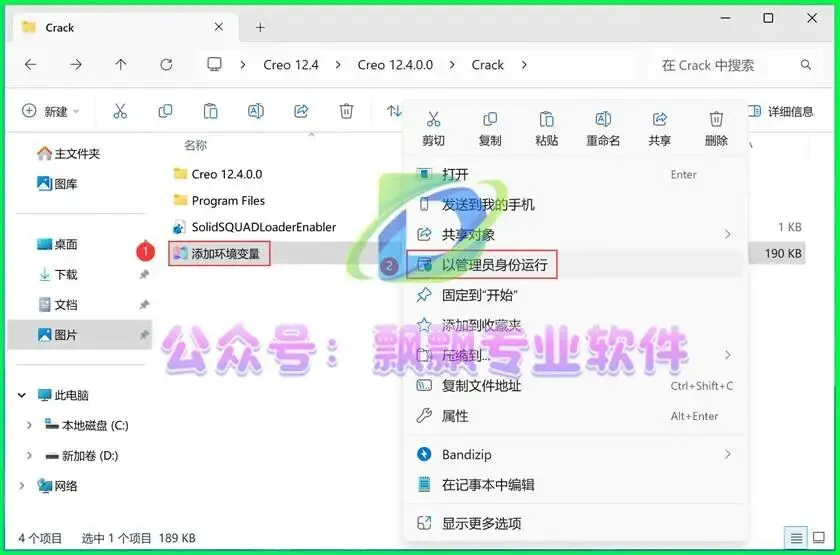This screenshot has height=555, width=840.
Task: Choose 打开 in the context menu
Action: (575, 174)
